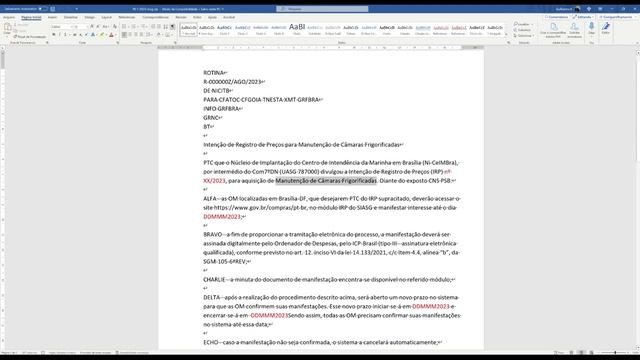The width and height of the screenshot is (640, 360).
Task: Open the Estilos pane dialog launcher
Action: 509,42
